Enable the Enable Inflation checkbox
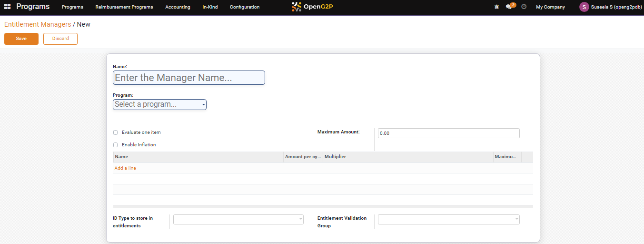644x244 pixels. pyautogui.click(x=116, y=145)
